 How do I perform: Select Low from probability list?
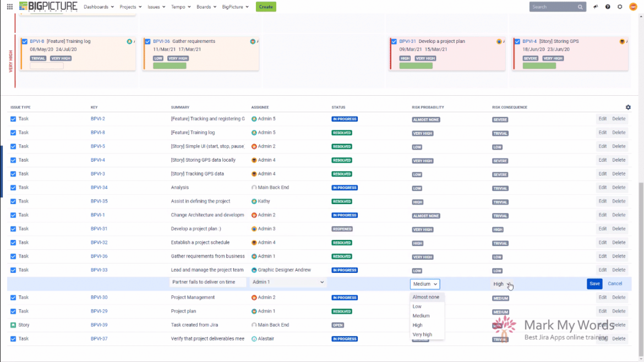click(427, 306)
